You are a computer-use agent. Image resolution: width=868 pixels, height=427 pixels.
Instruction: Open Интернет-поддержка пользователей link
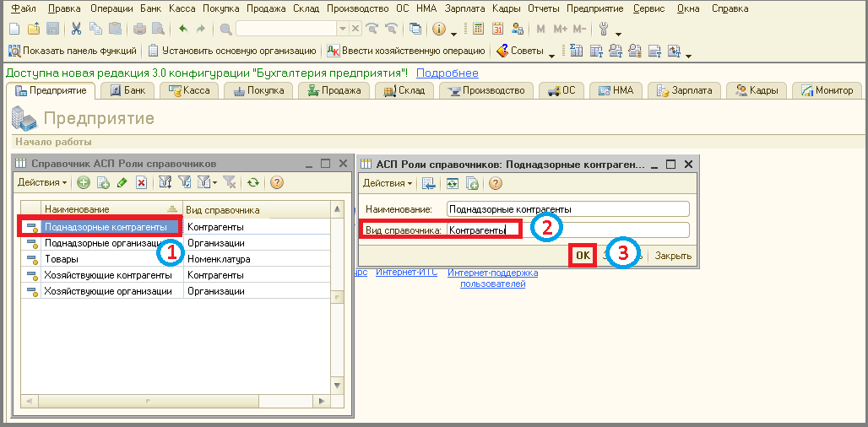click(492, 278)
